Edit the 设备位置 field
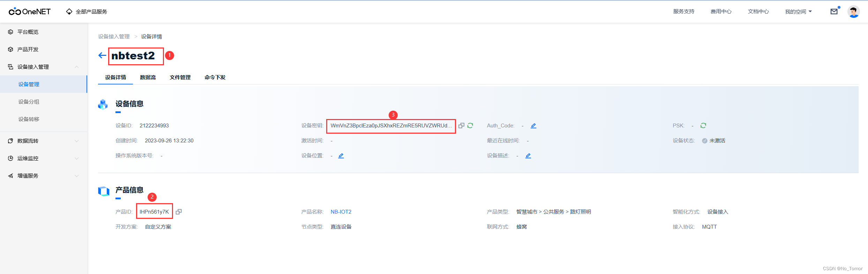This screenshot has height=274, width=868. point(341,156)
